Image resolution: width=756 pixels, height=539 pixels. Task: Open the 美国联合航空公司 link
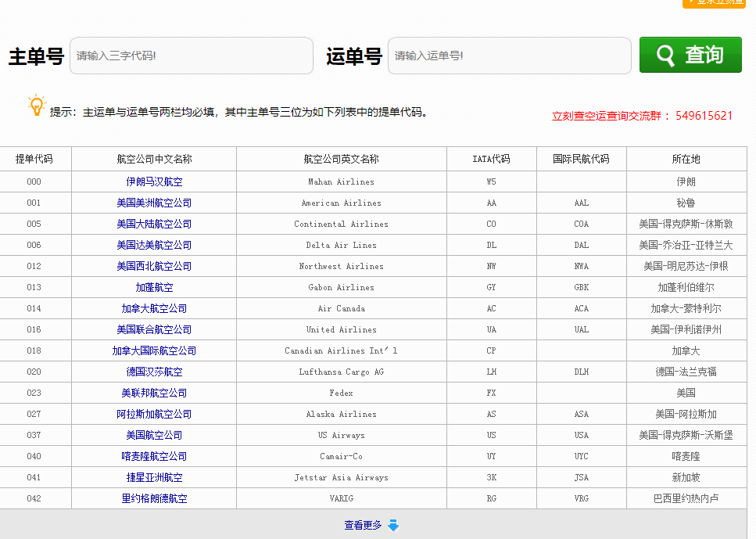click(154, 330)
